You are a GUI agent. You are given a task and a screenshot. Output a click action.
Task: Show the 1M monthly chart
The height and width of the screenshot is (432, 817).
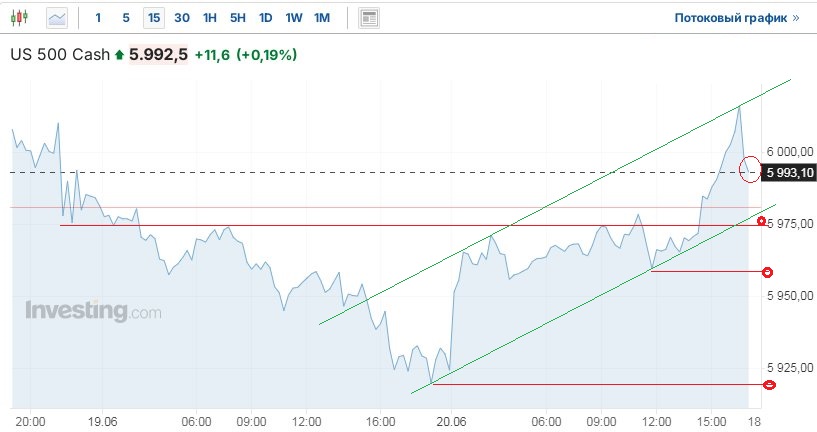coord(321,18)
